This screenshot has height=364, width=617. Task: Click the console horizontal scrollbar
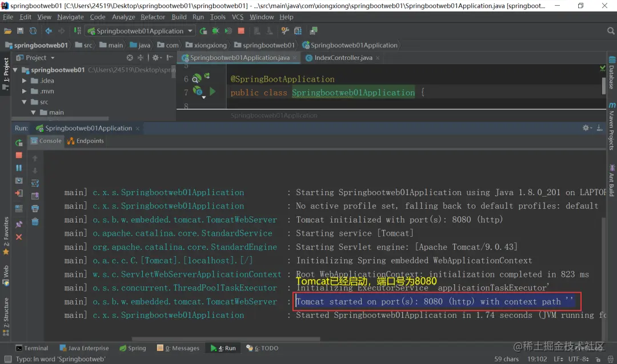(x=226, y=339)
